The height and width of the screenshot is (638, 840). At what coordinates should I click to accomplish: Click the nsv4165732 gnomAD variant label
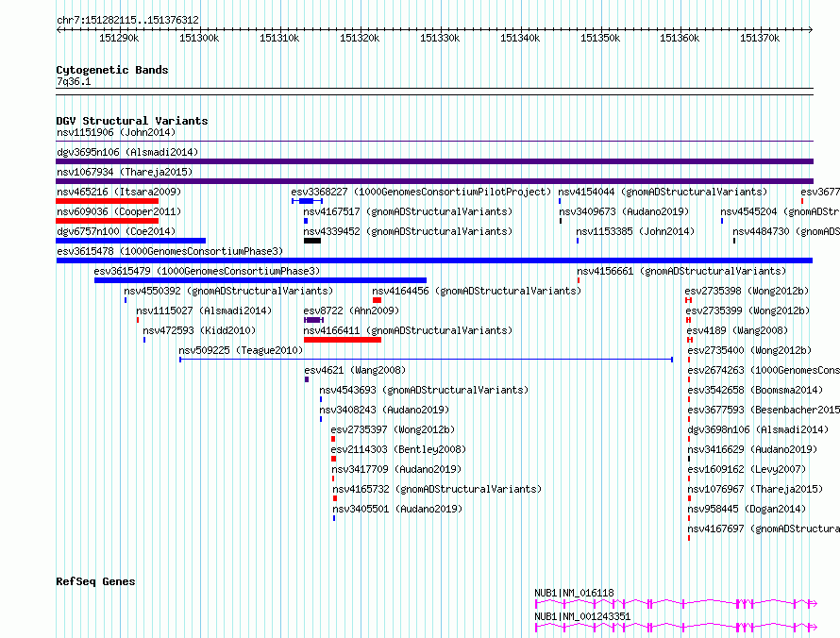(437, 489)
